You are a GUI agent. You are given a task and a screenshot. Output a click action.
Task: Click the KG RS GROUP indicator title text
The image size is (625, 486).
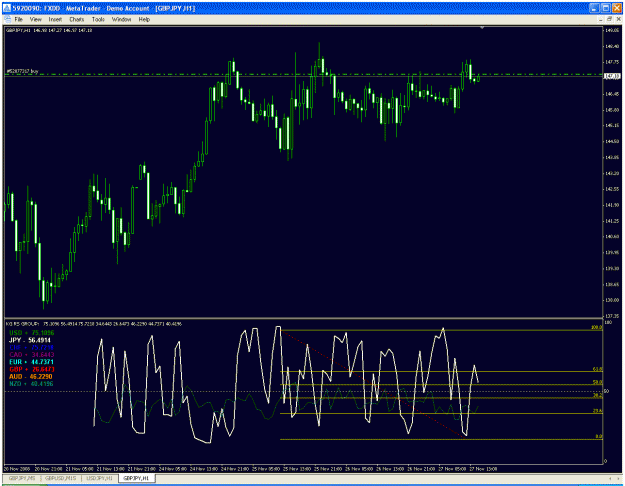pyautogui.click(x=94, y=324)
